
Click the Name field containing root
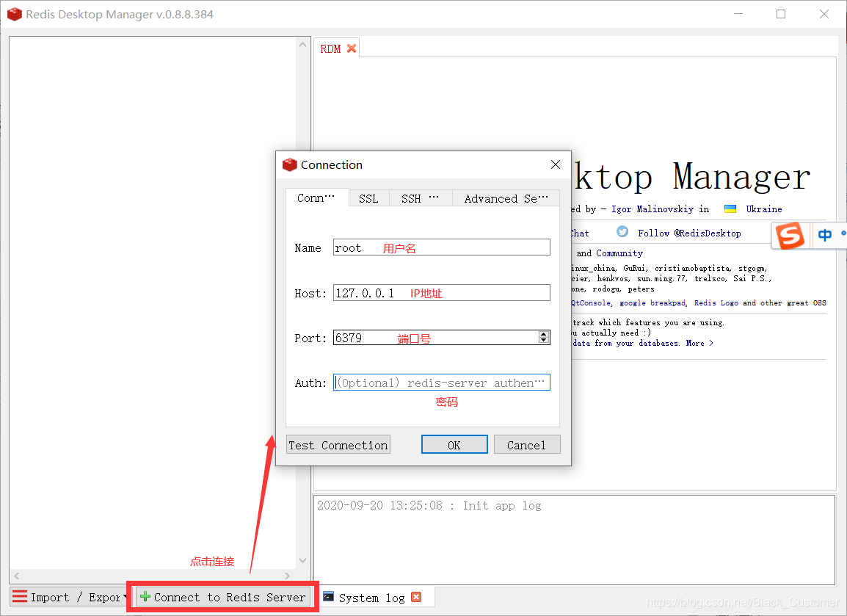coord(441,247)
